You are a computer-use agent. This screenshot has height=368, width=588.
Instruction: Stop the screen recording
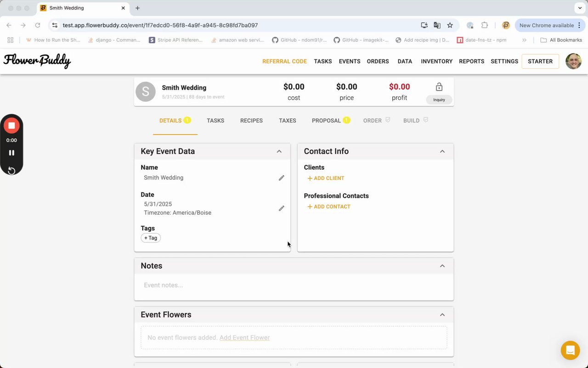11,126
